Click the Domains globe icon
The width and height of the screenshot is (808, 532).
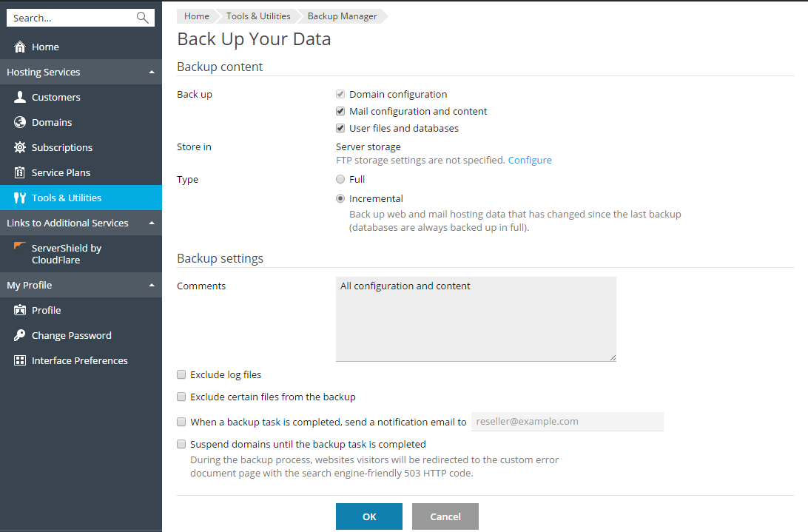tap(20, 123)
